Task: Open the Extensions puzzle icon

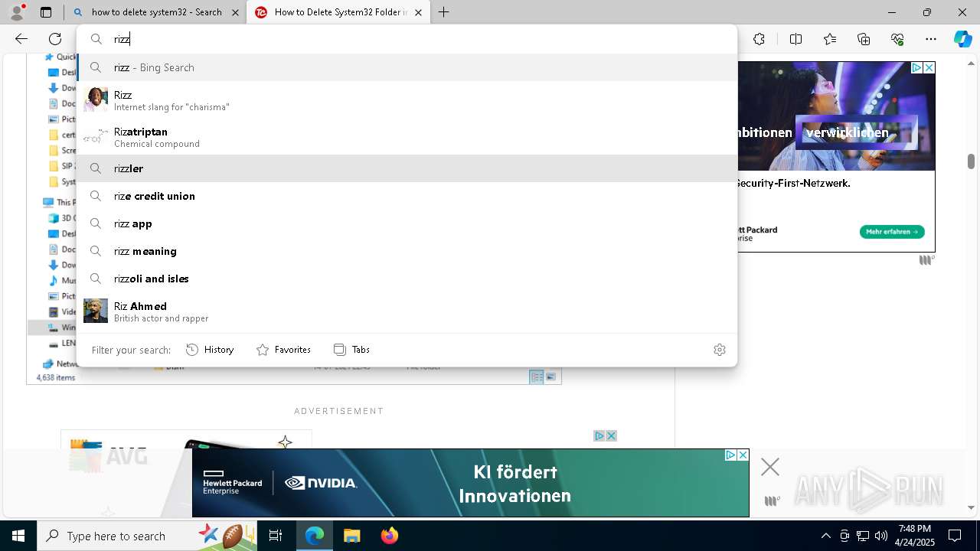Action: coord(759,39)
